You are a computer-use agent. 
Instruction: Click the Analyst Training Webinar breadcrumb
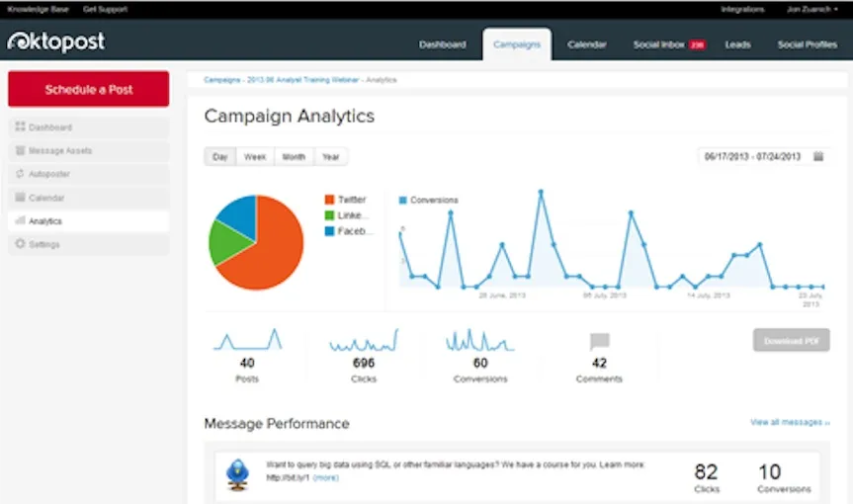303,80
